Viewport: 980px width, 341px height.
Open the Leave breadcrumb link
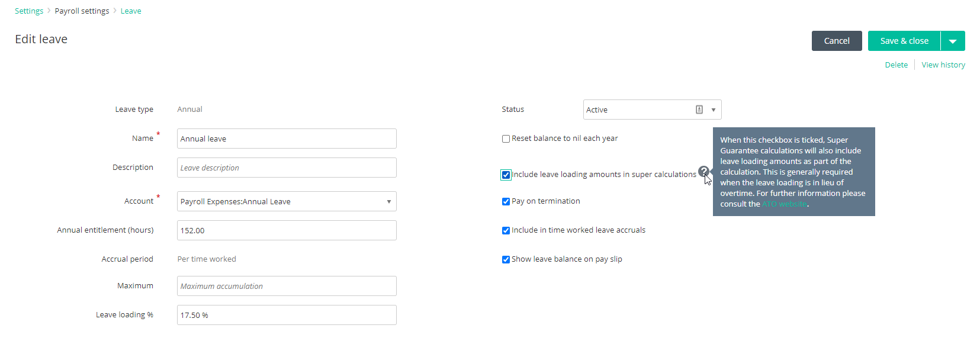point(131,11)
